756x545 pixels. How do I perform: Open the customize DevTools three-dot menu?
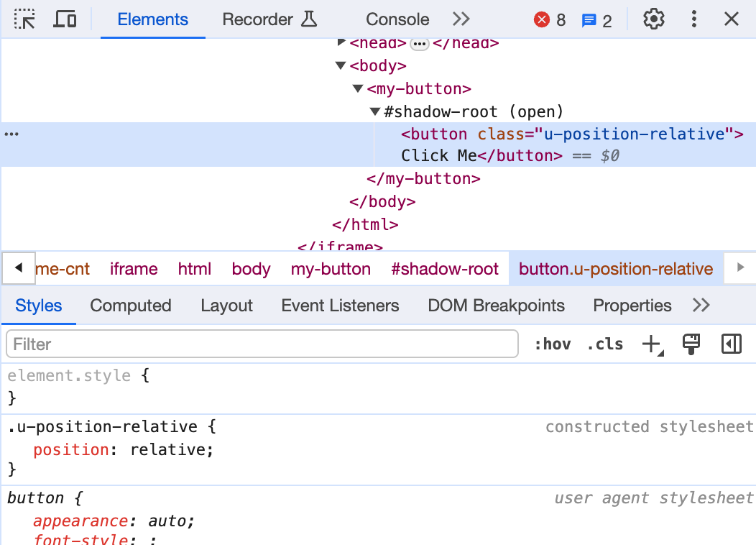tap(693, 19)
